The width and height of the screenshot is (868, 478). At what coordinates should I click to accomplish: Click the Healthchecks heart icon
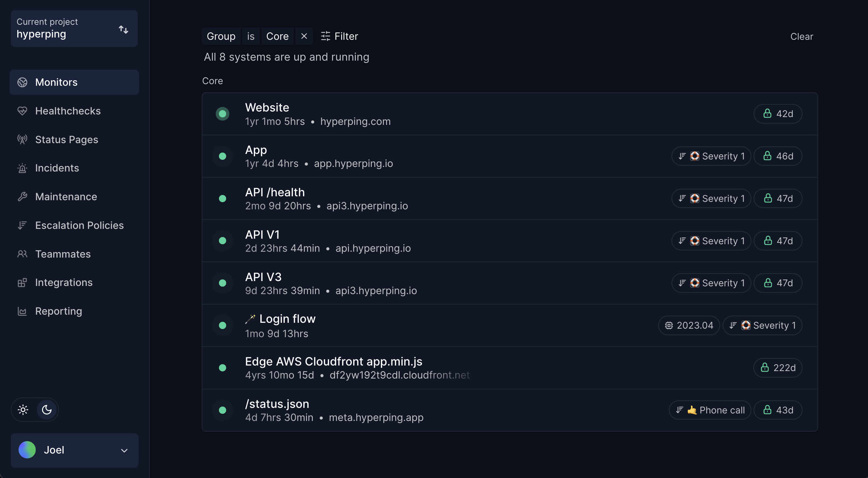click(x=22, y=111)
